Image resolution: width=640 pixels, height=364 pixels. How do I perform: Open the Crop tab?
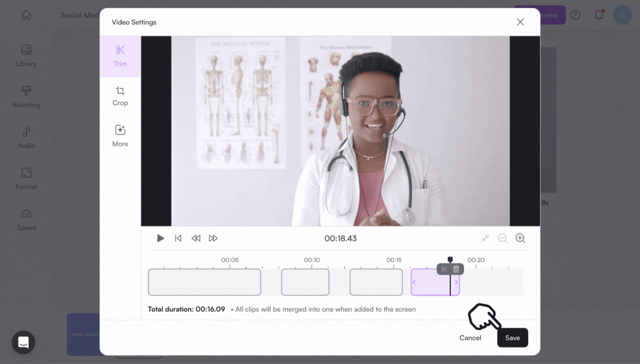(120, 96)
